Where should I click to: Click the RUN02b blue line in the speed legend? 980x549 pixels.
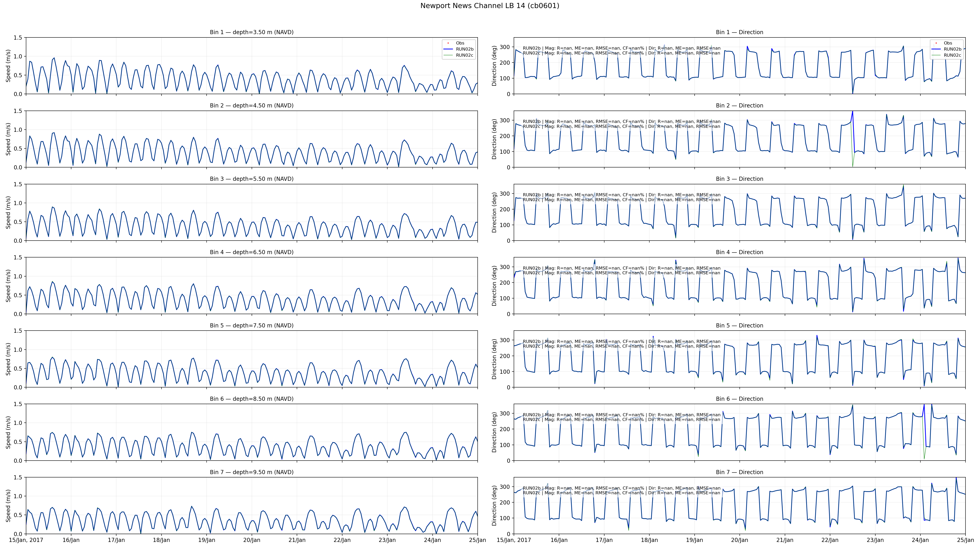pos(448,49)
